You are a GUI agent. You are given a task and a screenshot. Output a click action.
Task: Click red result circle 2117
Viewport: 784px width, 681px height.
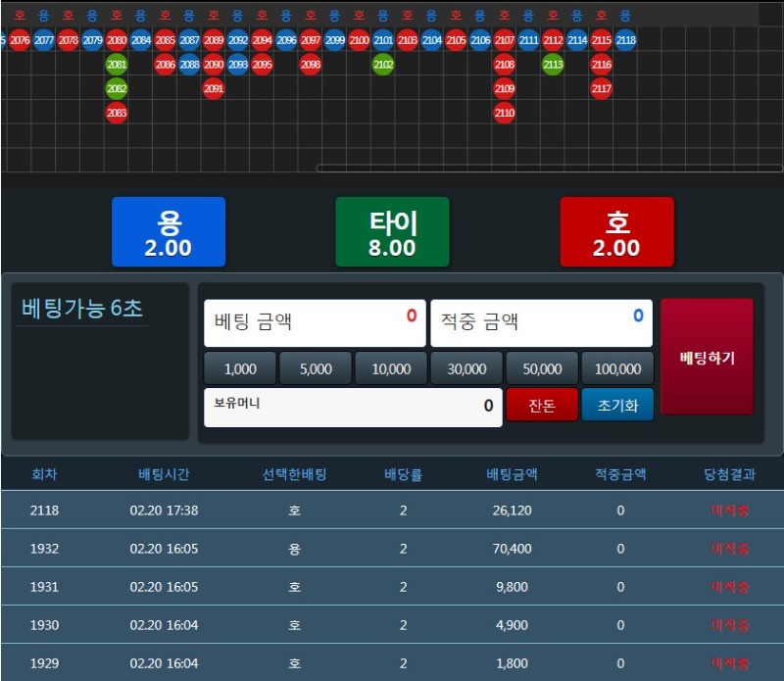point(602,88)
